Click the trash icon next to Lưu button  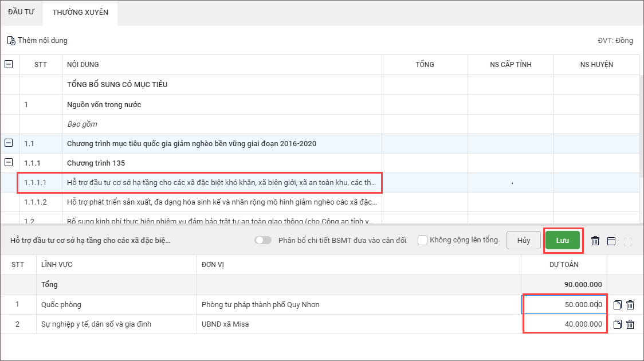[595, 241]
